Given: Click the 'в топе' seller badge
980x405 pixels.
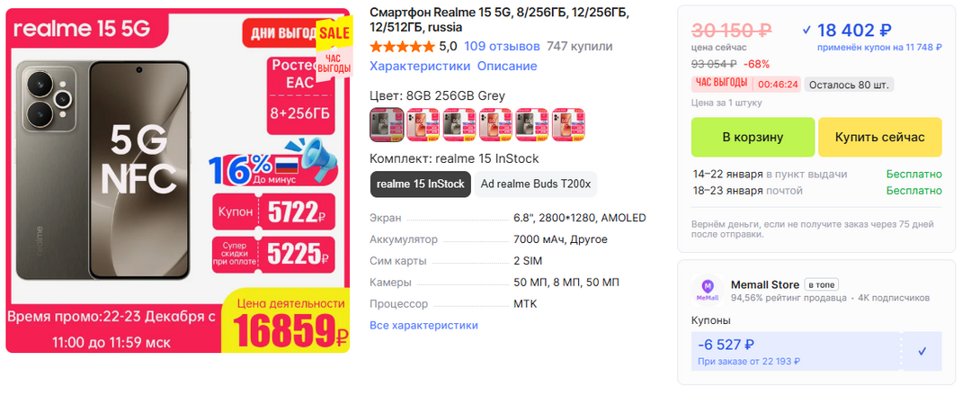Looking at the screenshot, I should tap(820, 284).
